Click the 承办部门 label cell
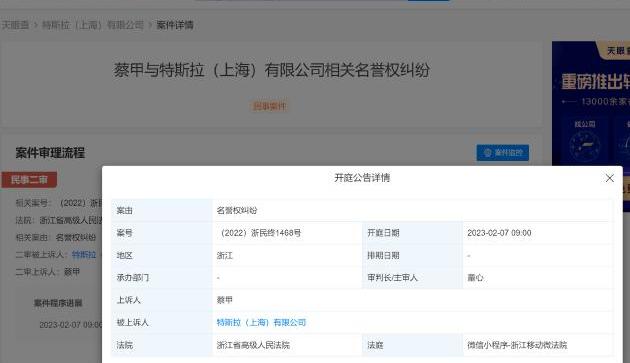The height and width of the screenshot is (363, 630). (x=162, y=277)
